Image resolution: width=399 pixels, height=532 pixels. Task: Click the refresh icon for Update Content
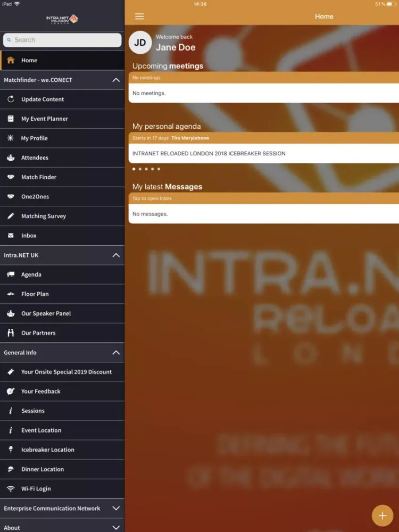[11, 99]
